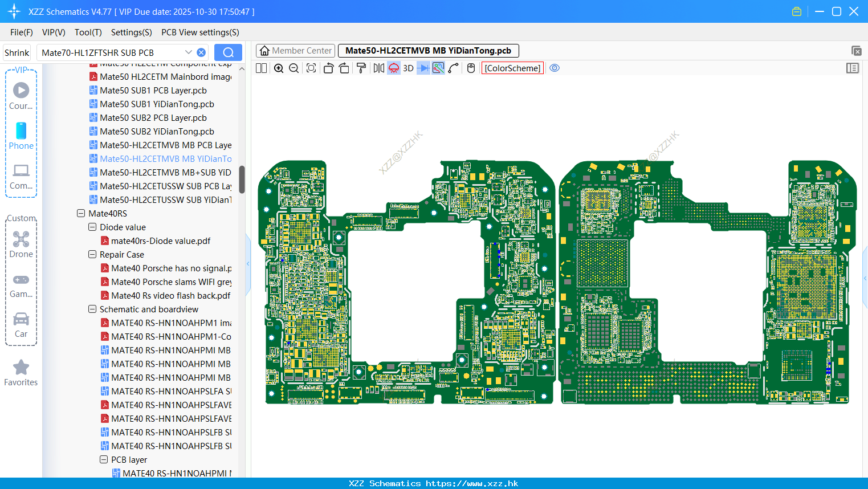Click the shopping bag icon in title bar
Viewport: 868px width, 489px height.
797,11
